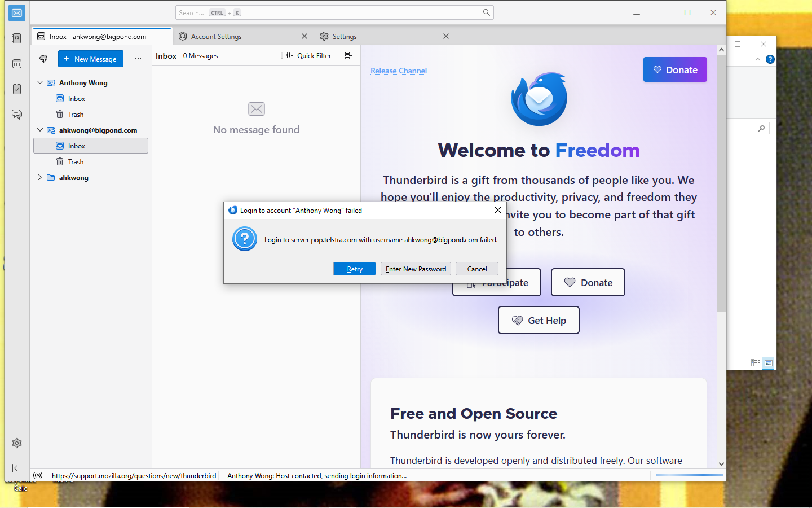
Task: Click the welcome page vertical scrollbar thumb
Action: click(721, 183)
